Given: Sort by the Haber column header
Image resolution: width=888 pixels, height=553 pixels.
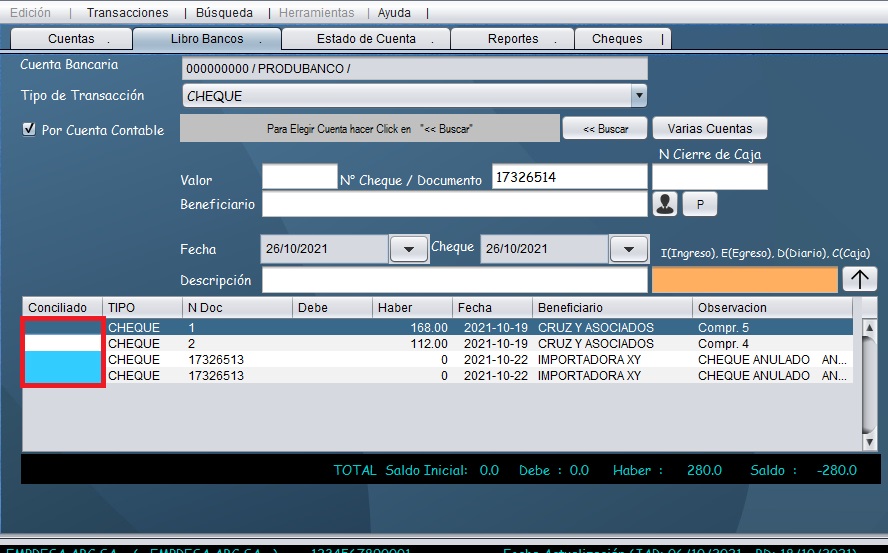Looking at the screenshot, I should click(411, 307).
